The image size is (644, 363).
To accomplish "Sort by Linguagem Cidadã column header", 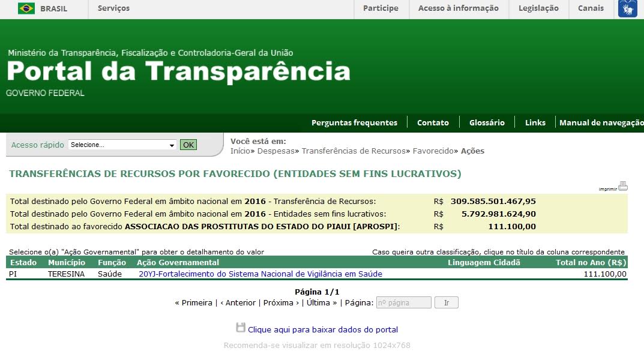I will click(484, 262).
